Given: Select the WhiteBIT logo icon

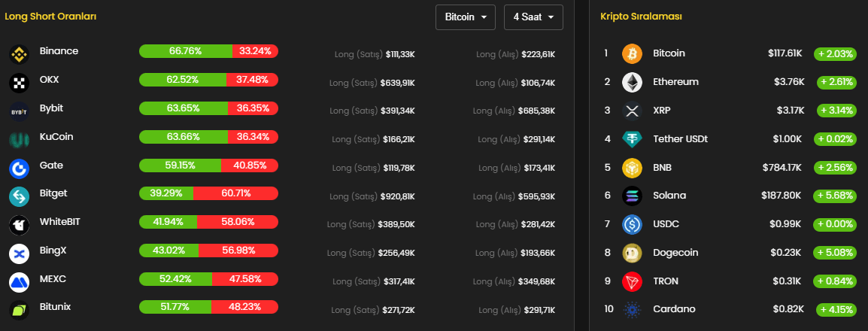Looking at the screenshot, I should tap(19, 225).
